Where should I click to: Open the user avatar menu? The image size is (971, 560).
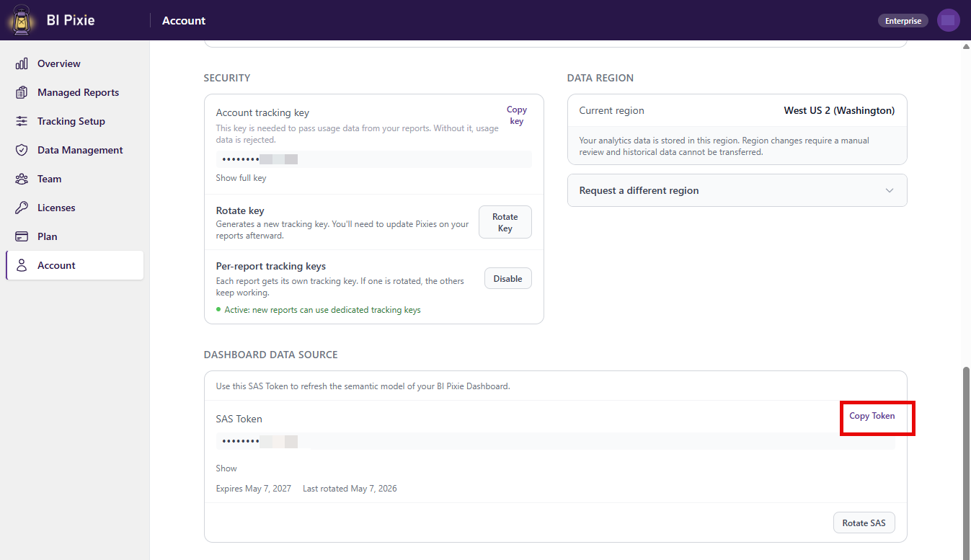(x=948, y=20)
